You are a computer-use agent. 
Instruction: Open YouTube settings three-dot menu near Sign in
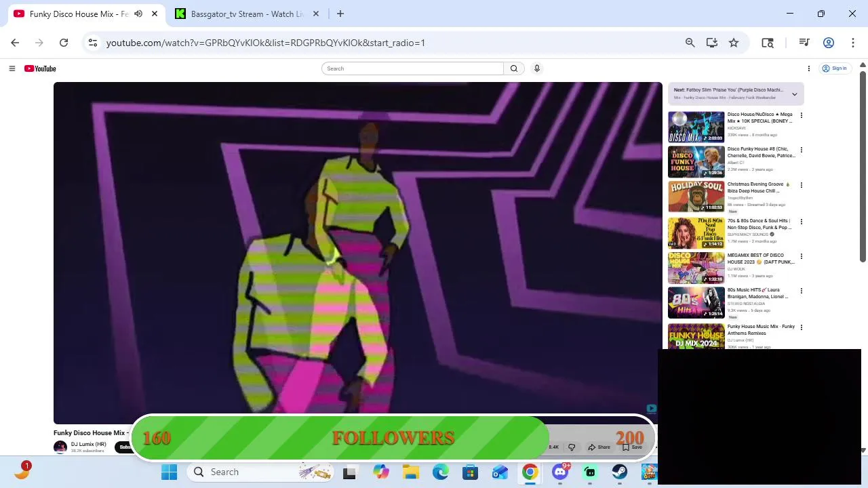pos(808,68)
